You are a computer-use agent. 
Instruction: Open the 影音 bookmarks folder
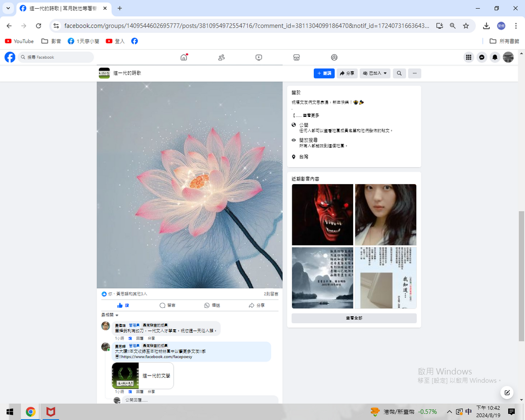coord(52,41)
